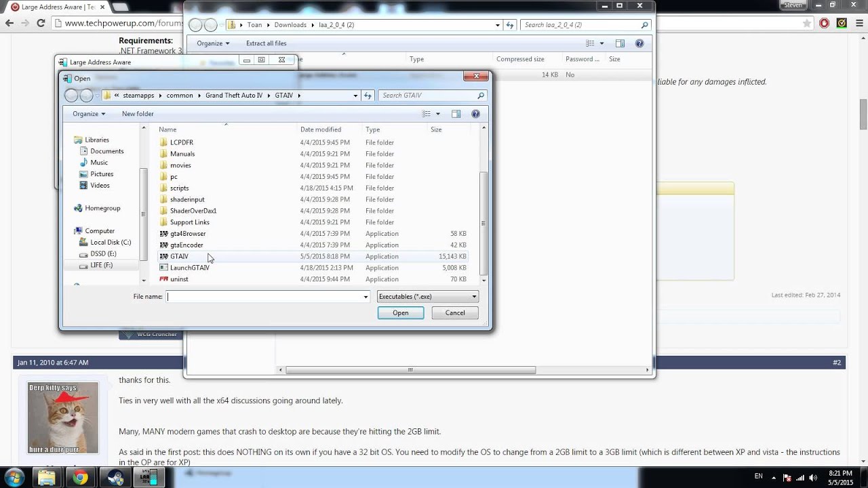Open the Organize menu in Open dialog
This screenshot has width=868, height=488.
click(x=89, y=114)
